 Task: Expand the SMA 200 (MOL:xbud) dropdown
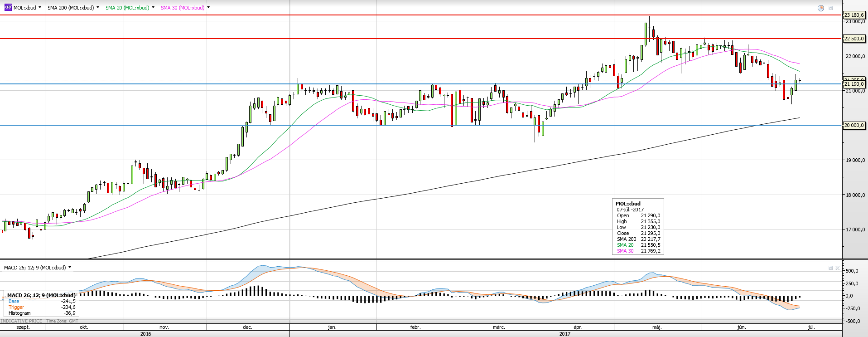(x=98, y=8)
